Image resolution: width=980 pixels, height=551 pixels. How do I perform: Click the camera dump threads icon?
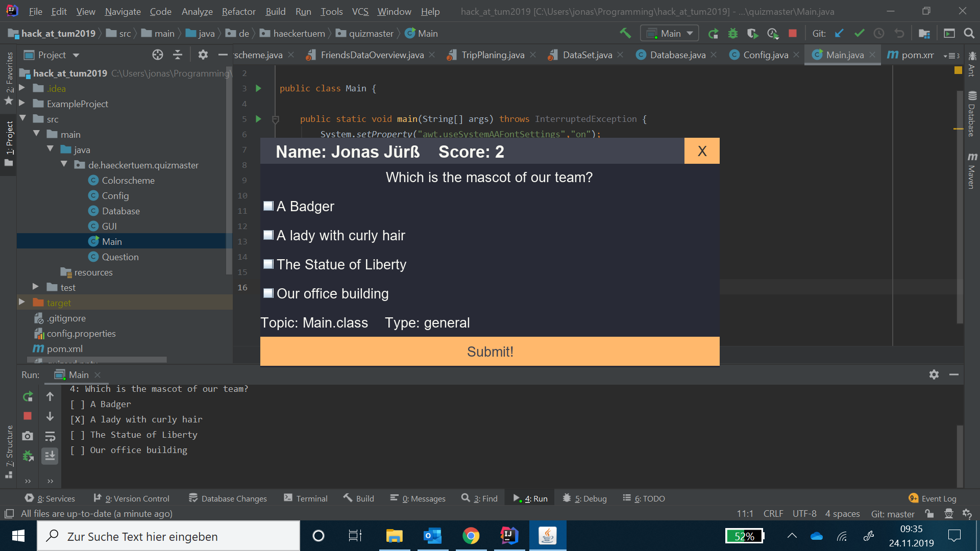pyautogui.click(x=28, y=436)
